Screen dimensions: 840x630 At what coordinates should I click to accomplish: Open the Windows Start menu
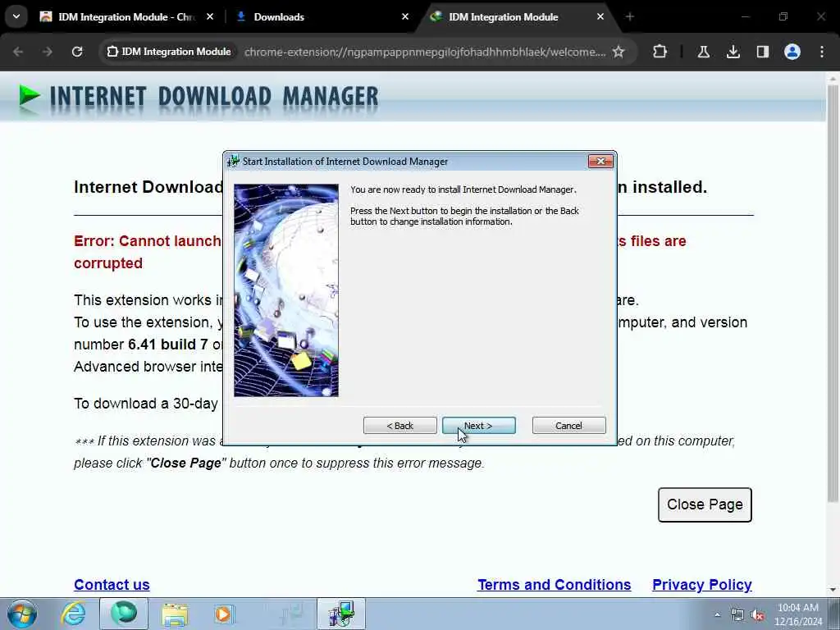point(22,614)
